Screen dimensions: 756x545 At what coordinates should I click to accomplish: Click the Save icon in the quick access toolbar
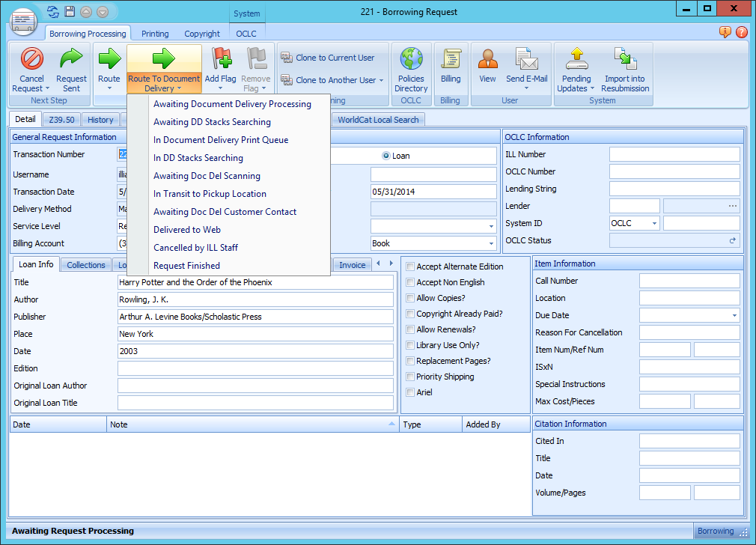[70, 11]
